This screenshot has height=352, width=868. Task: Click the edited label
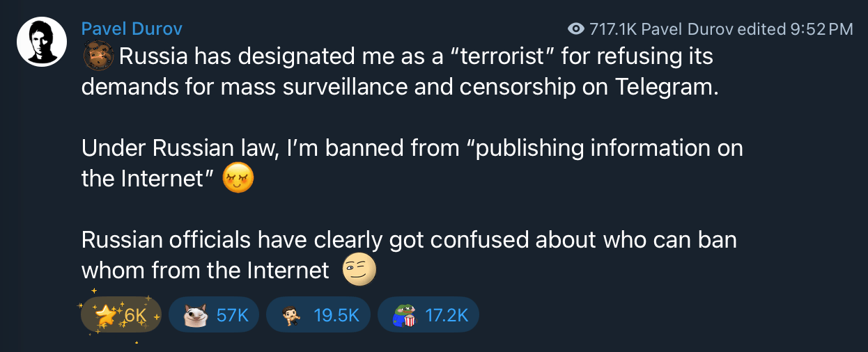[x=761, y=29]
